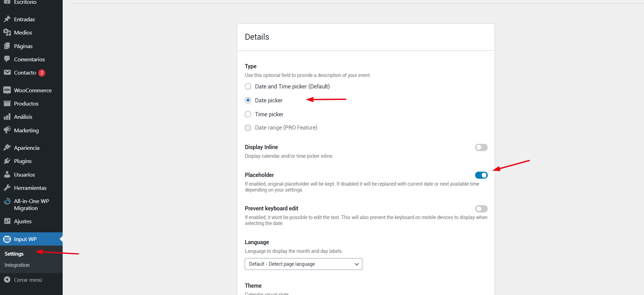Click the Usuarios person icon
Screen dimensions: 644x295
[x=7, y=174]
